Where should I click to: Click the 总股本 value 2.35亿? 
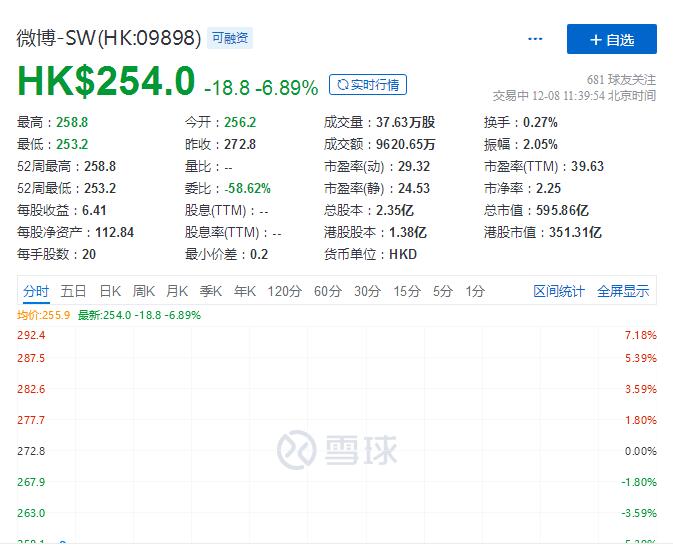coord(395,210)
